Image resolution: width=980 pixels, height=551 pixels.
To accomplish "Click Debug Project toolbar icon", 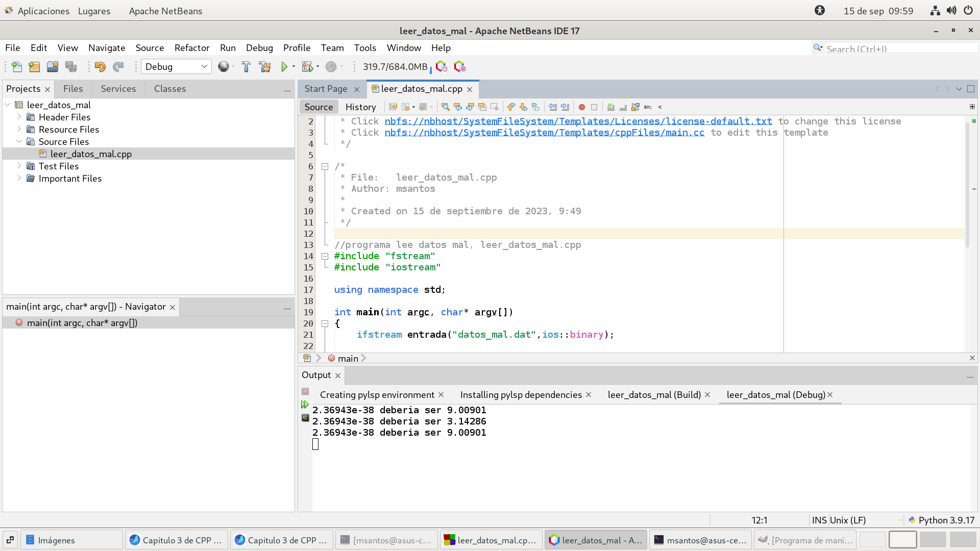I will click(x=307, y=67).
